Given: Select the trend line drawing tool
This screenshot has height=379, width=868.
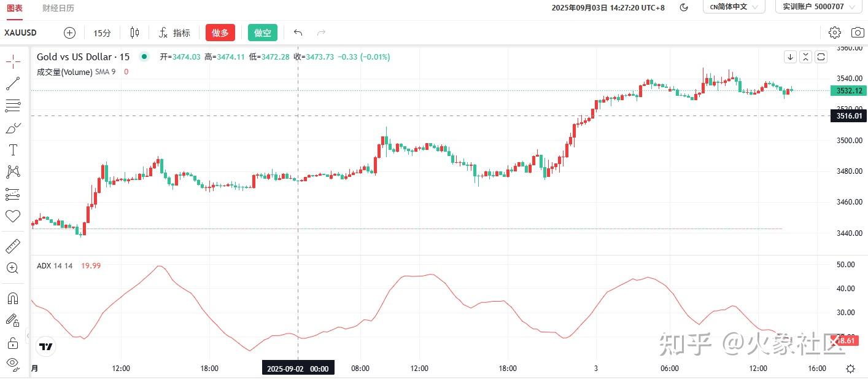Looking at the screenshot, I should (13, 84).
